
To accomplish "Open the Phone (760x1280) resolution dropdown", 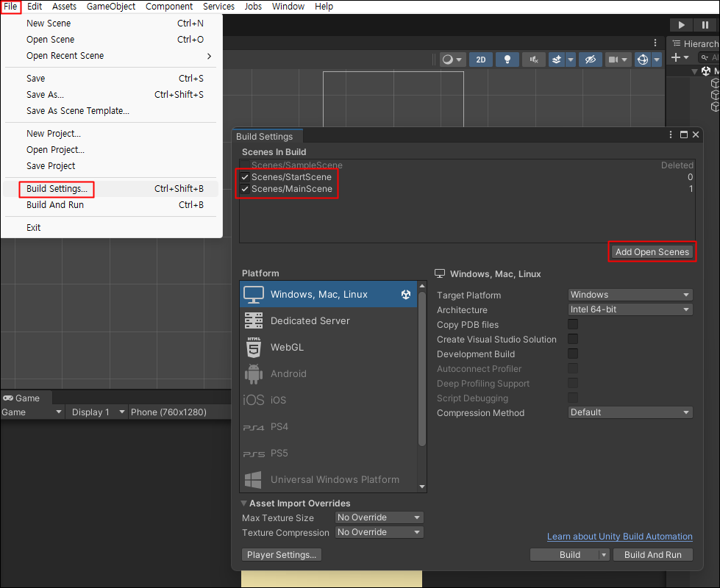I will 179,412.
